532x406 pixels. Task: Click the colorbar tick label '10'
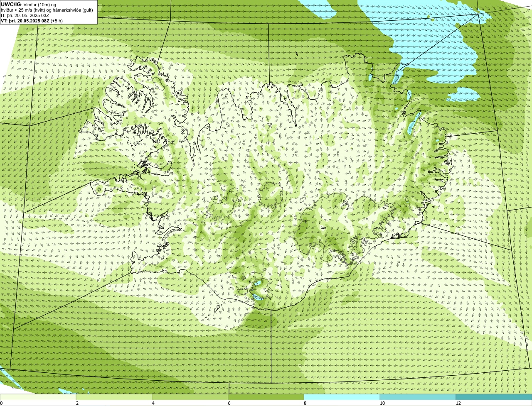tap(382, 403)
